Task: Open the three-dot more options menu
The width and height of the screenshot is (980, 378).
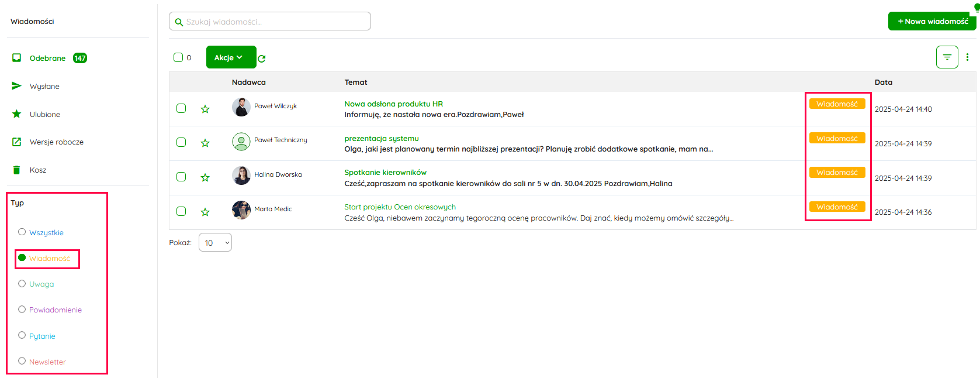Action: click(x=967, y=57)
